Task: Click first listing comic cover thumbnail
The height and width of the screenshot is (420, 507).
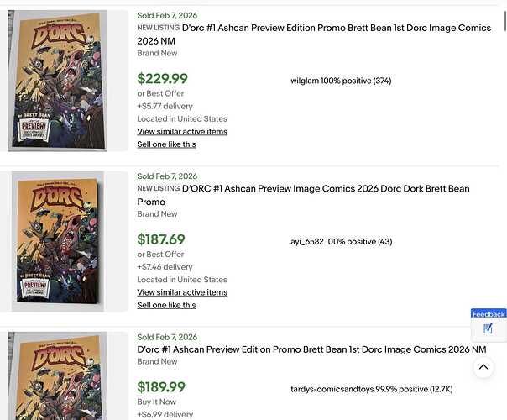Action: tap(58, 81)
